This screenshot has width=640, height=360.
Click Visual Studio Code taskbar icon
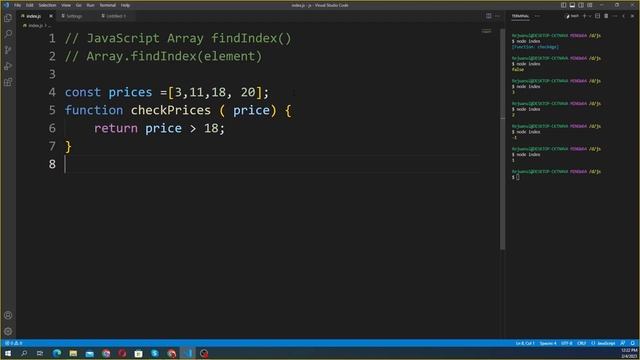188,353
